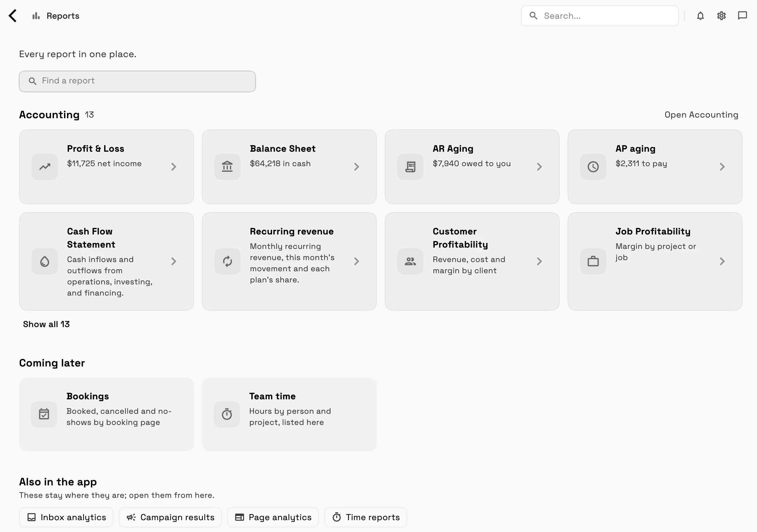Click the $64,218 in cash text

click(x=280, y=164)
